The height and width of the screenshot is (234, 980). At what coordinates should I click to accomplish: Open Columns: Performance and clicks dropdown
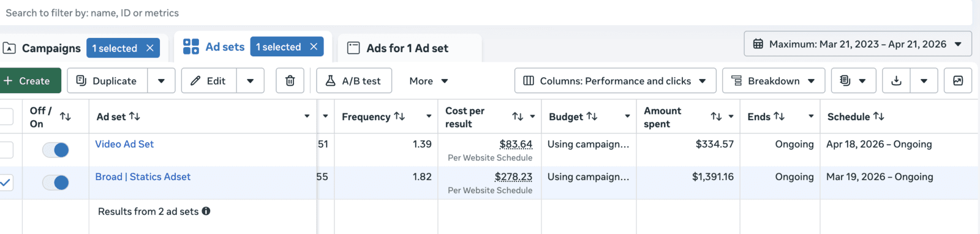pyautogui.click(x=616, y=81)
